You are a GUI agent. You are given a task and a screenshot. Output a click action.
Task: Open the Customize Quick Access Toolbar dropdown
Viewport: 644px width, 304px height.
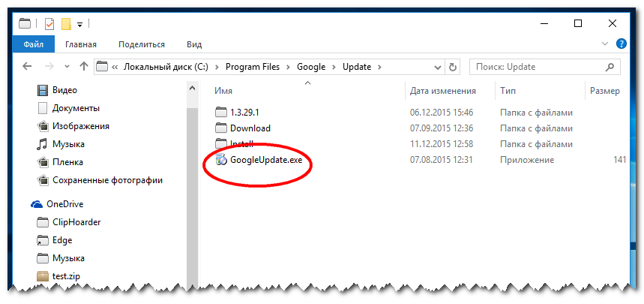pos(80,25)
